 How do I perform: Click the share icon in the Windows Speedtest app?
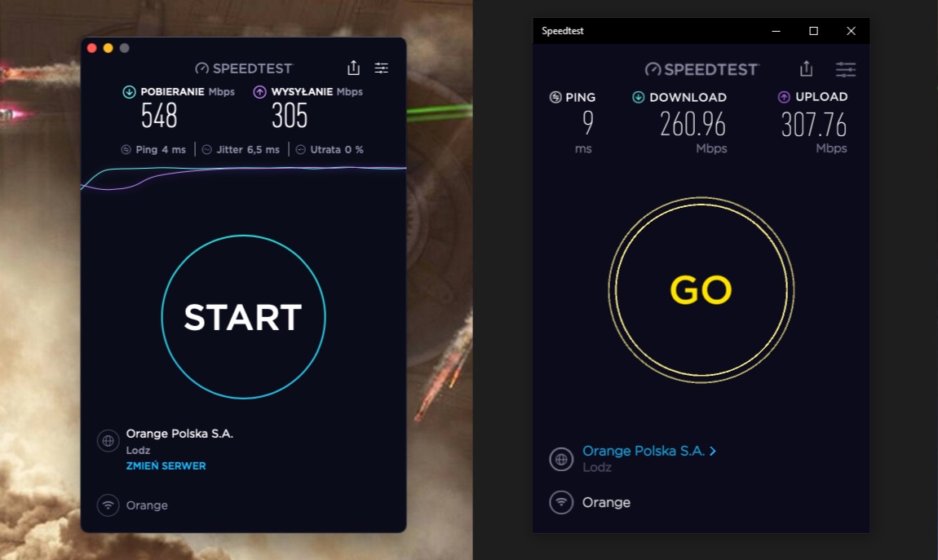tap(807, 68)
